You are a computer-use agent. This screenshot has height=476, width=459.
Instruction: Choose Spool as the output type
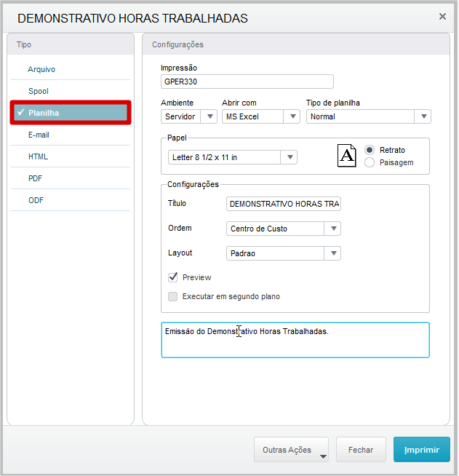[71, 91]
